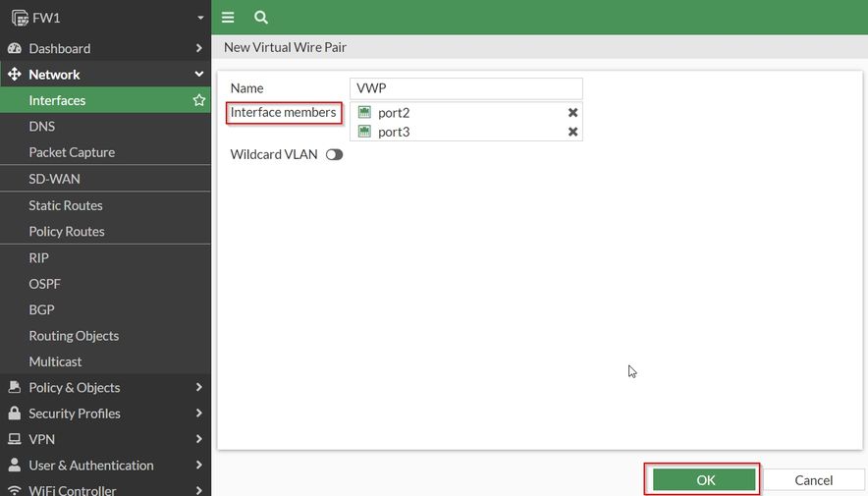The image size is (868, 496).
Task: Click the Policy & Objects icon
Action: (15, 387)
